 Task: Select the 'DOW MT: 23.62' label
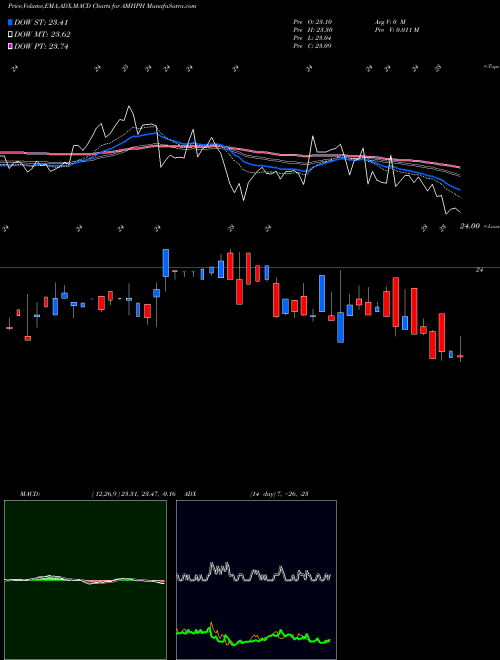coord(42,35)
